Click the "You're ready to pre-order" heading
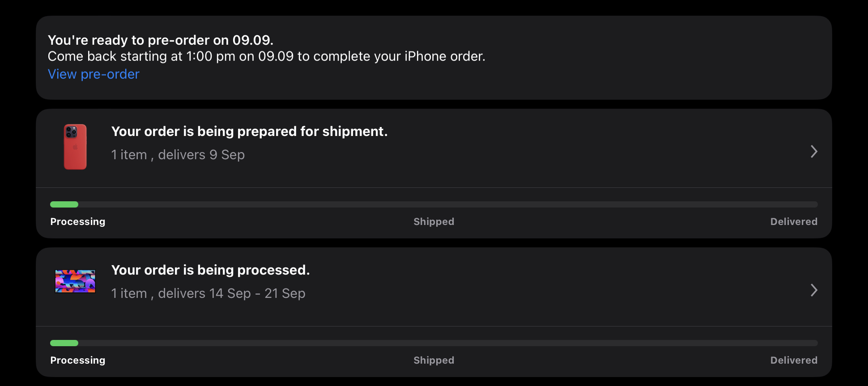Screen dimensions: 868x386 [160, 40]
